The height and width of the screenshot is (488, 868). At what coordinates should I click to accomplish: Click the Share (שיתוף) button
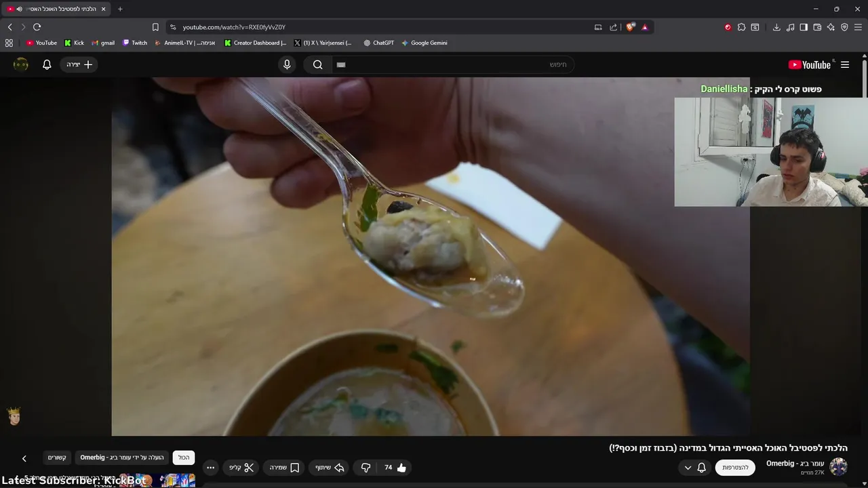[330, 468]
